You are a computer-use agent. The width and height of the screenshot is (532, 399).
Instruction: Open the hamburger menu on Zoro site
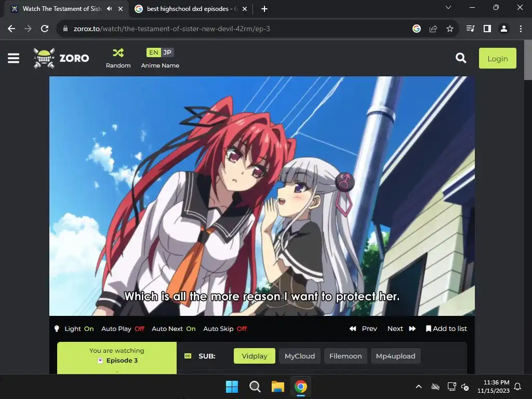coord(14,58)
